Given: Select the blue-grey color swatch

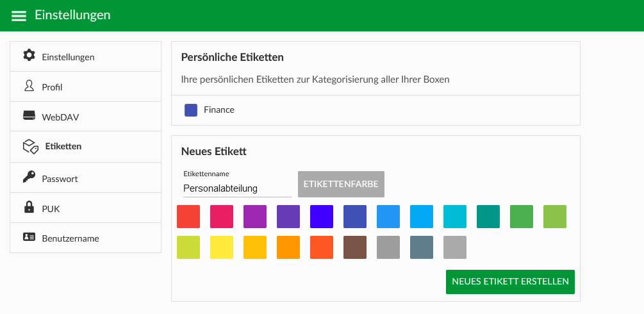Looking at the screenshot, I should [422, 247].
